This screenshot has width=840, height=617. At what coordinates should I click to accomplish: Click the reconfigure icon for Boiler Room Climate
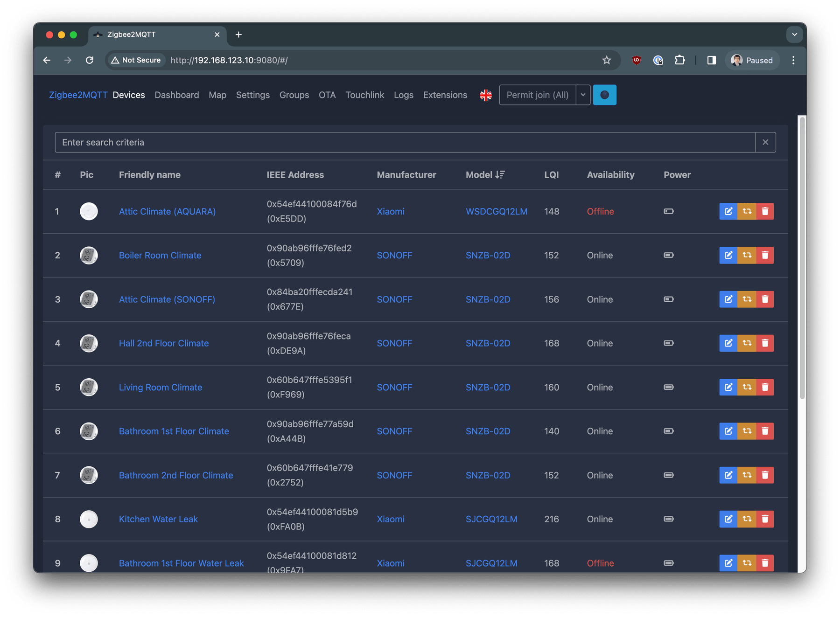[x=746, y=255]
